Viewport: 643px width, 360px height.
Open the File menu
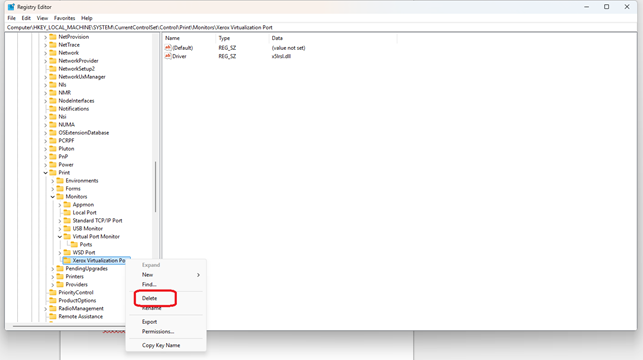click(11, 18)
